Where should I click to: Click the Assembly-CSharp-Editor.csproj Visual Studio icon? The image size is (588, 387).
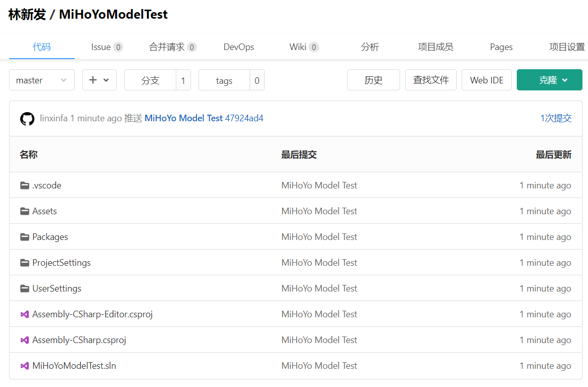click(25, 314)
